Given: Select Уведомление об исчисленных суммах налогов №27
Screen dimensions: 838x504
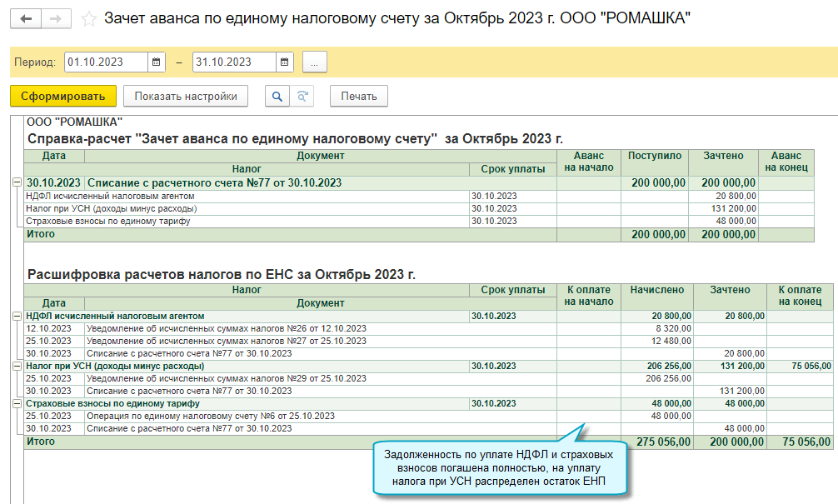Looking at the screenshot, I should point(227,341).
